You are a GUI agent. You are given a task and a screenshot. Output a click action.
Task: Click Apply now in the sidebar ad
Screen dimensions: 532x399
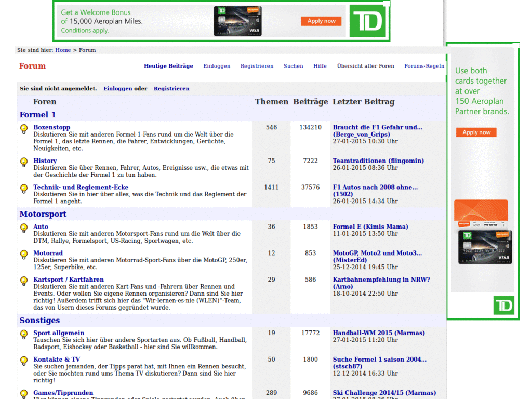pyautogui.click(x=476, y=132)
